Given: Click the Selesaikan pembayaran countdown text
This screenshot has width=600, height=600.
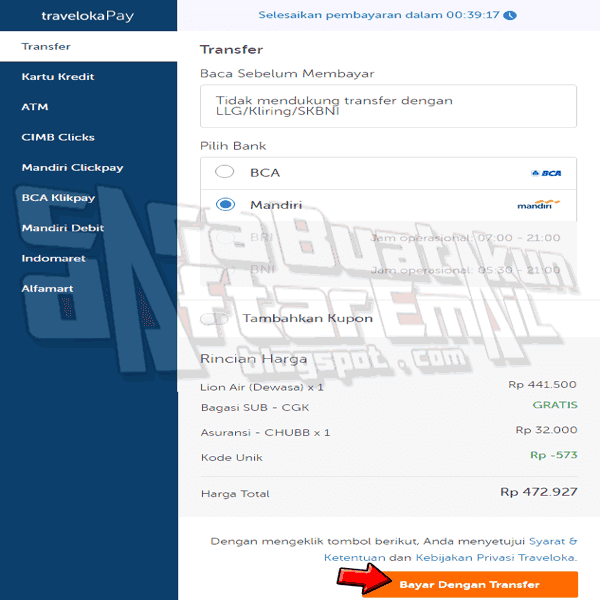Looking at the screenshot, I should 379,15.
